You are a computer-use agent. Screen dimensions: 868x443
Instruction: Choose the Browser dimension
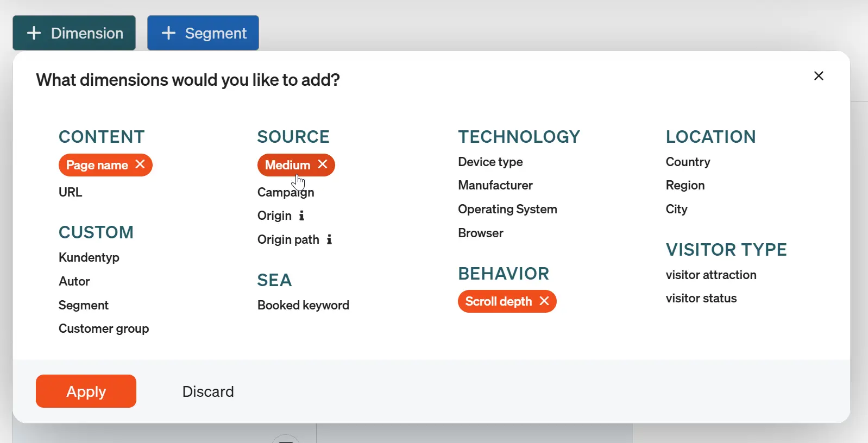pos(480,233)
